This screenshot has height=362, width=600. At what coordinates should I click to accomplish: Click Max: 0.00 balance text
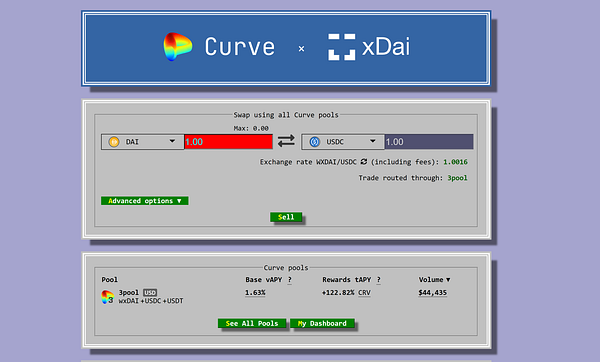point(251,128)
